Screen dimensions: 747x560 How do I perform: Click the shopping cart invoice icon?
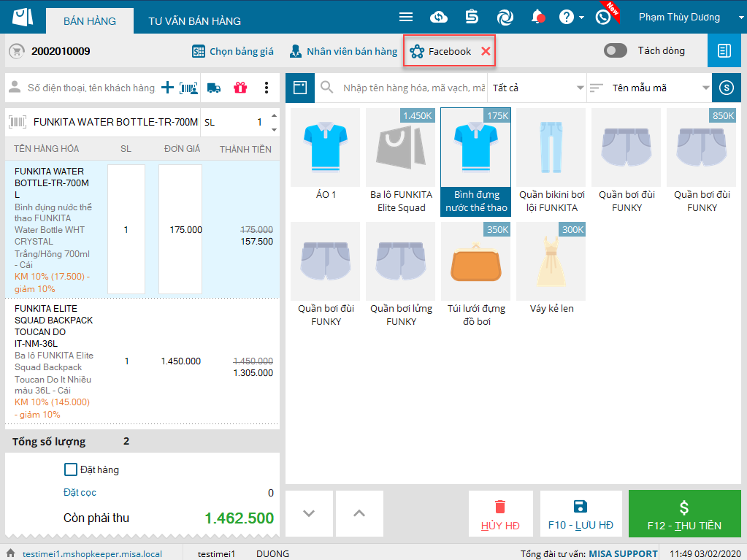[17, 51]
